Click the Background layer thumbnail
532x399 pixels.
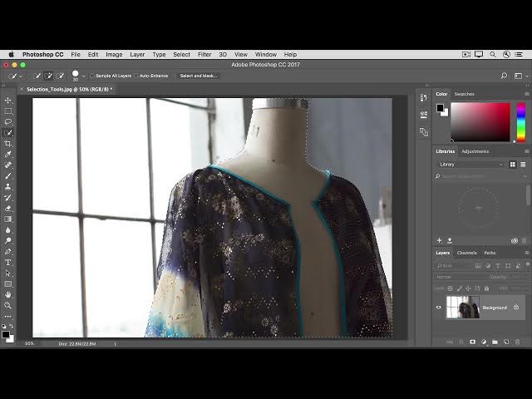click(463, 308)
